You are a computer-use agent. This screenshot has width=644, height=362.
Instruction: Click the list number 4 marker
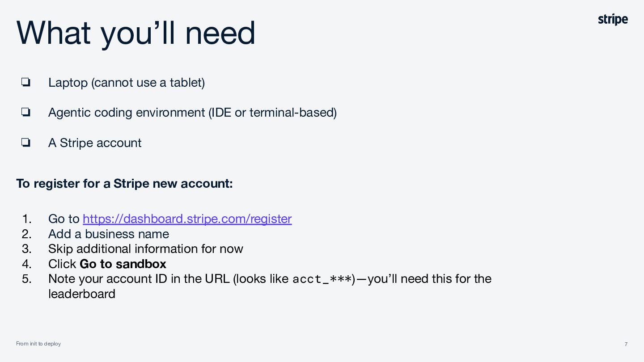pos(27,264)
